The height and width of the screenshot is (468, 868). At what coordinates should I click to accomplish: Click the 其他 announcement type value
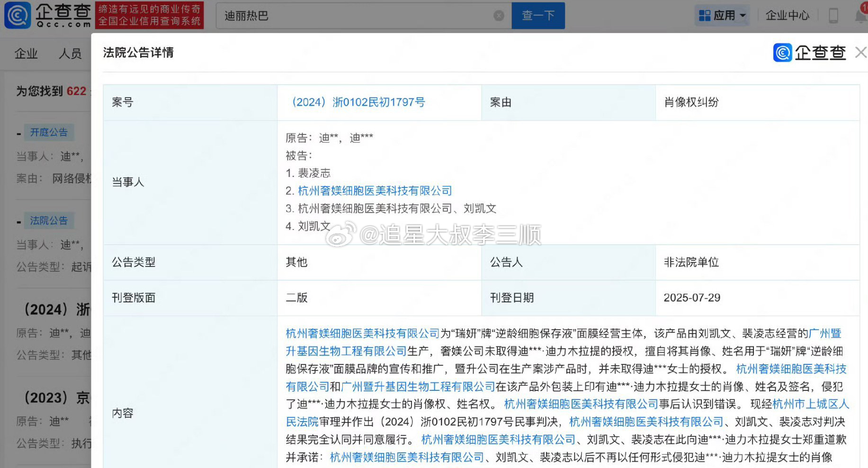point(296,262)
